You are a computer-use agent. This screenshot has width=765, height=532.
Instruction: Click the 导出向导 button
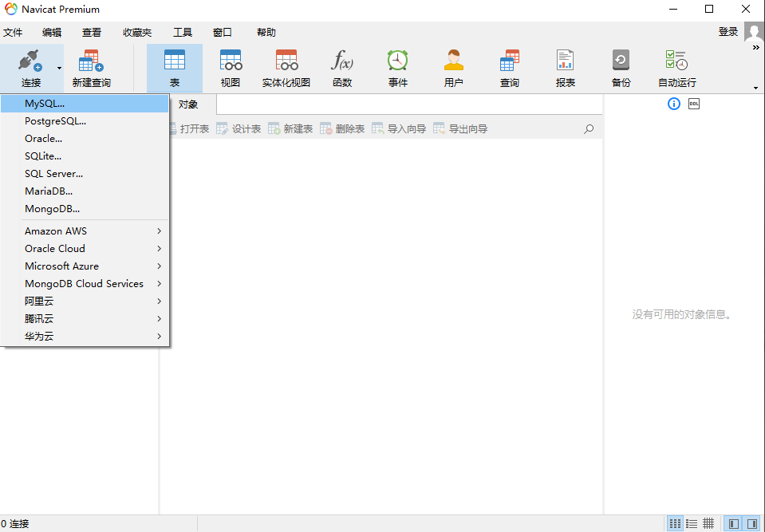click(x=460, y=128)
